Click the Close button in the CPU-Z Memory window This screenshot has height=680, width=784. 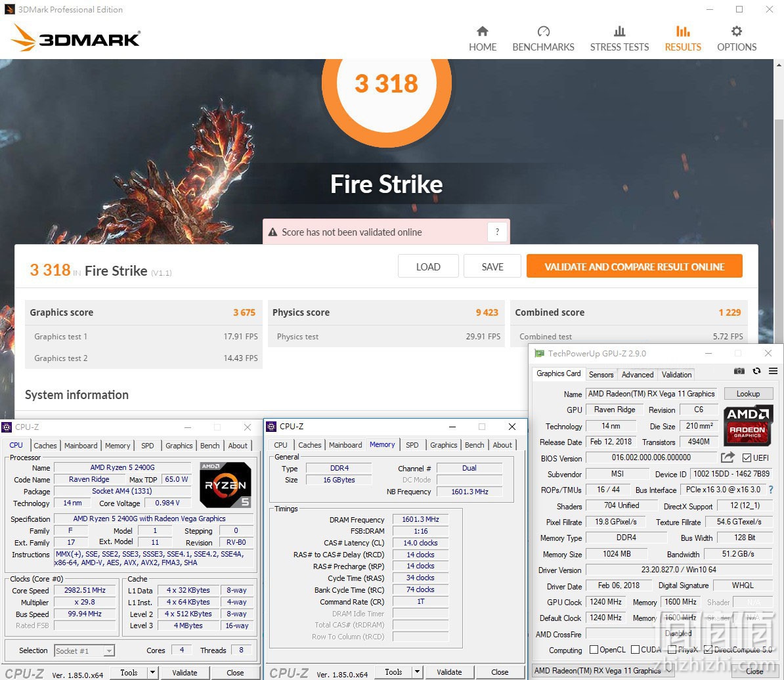coord(500,672)
